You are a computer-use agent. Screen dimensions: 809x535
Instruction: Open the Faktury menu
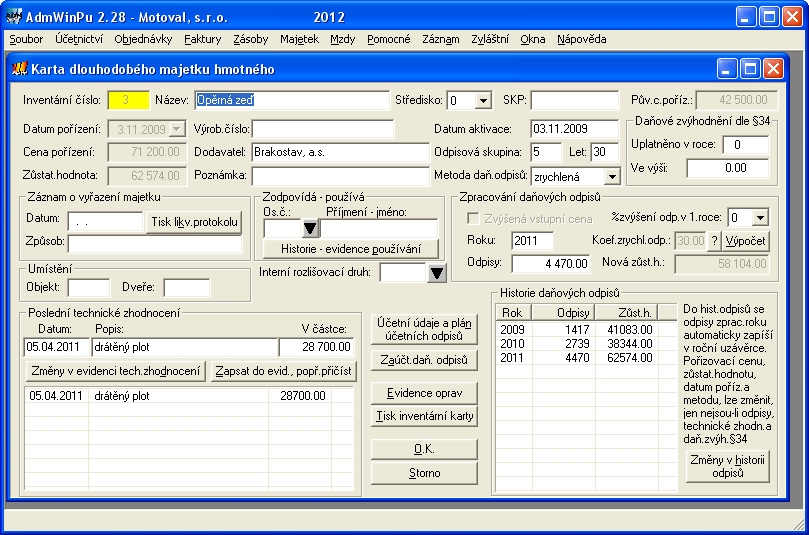pos(203,39)
